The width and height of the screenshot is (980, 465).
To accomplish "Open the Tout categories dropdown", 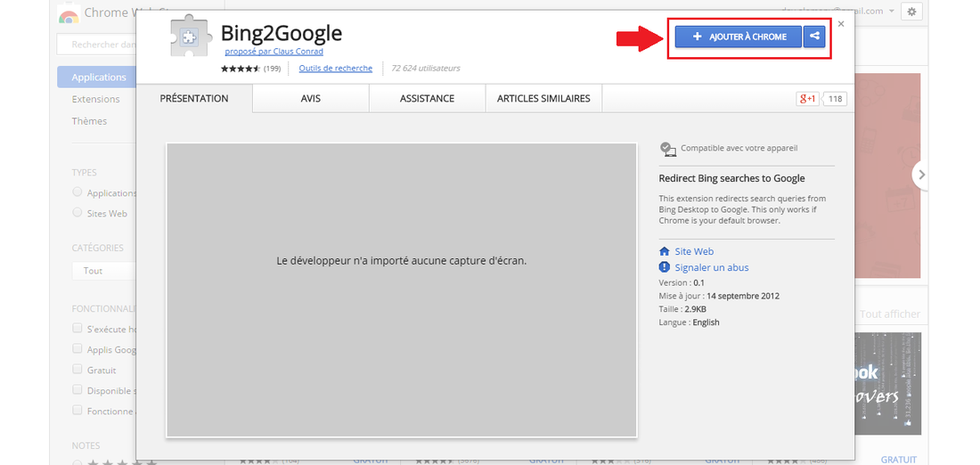I will (x=103, y=271).
